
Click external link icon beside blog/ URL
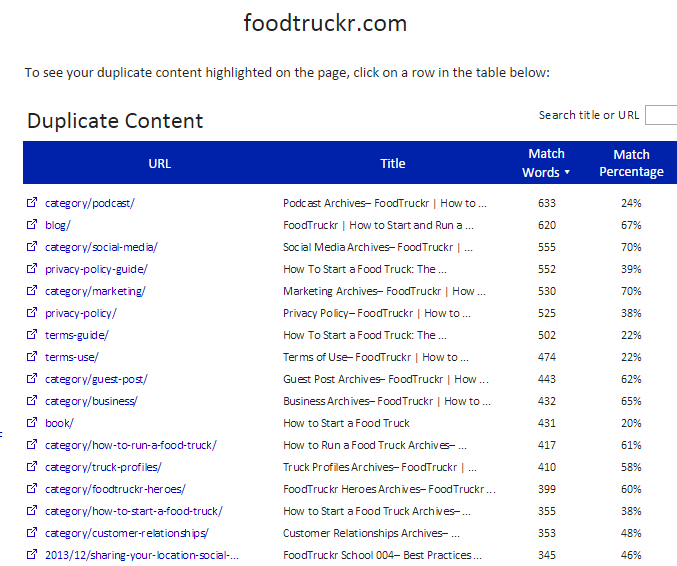point(32,225)
